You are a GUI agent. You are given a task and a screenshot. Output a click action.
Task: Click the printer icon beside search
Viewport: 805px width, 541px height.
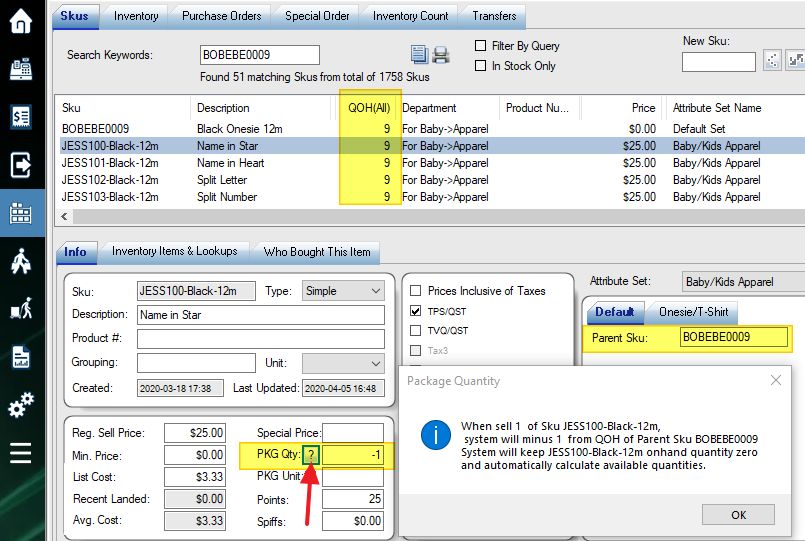(440, 54)
